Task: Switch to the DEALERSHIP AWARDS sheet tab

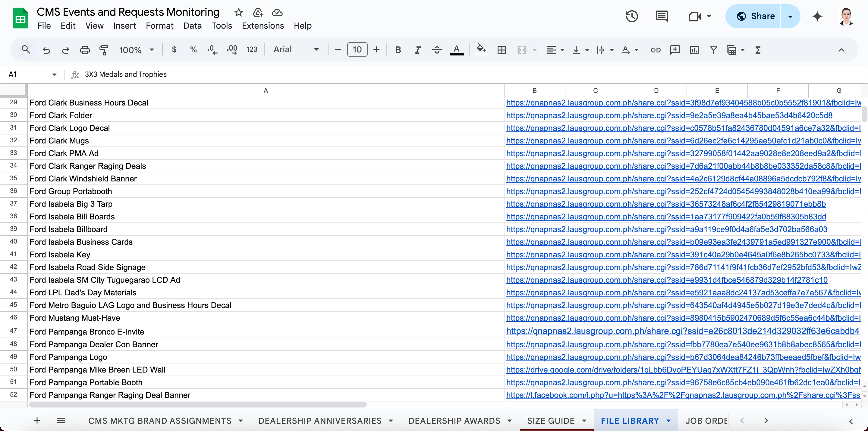Action: click(454, 420)
